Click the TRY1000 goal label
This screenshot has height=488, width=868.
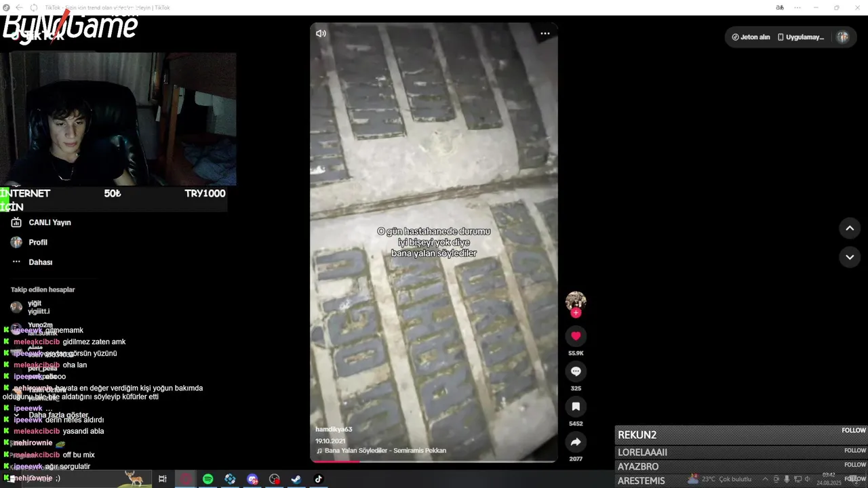coord(205,193)
